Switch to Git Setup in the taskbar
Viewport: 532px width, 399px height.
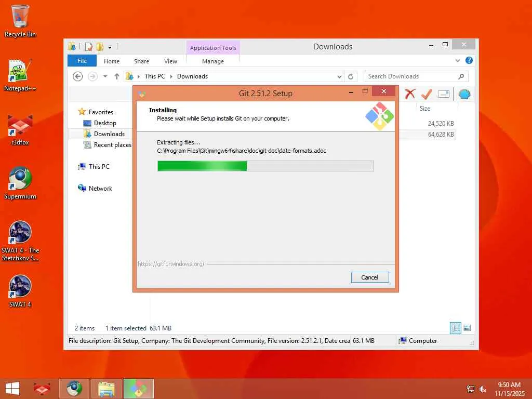138,389
